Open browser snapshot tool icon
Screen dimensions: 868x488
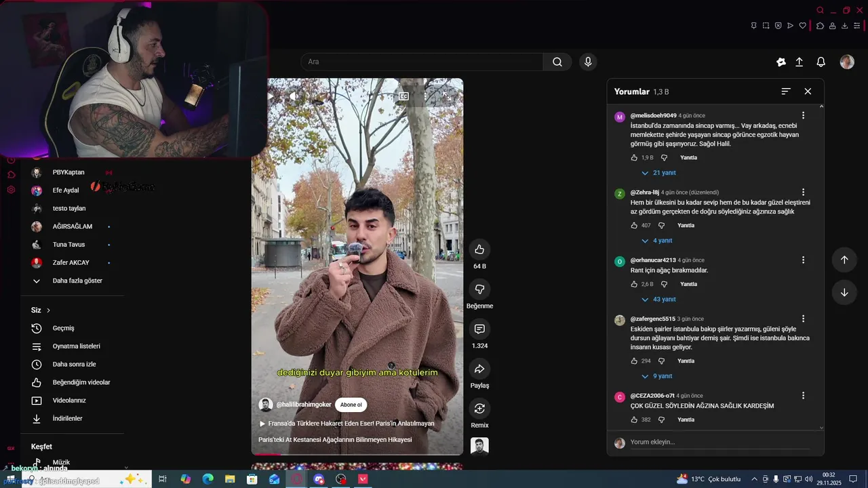click(766, 26)
